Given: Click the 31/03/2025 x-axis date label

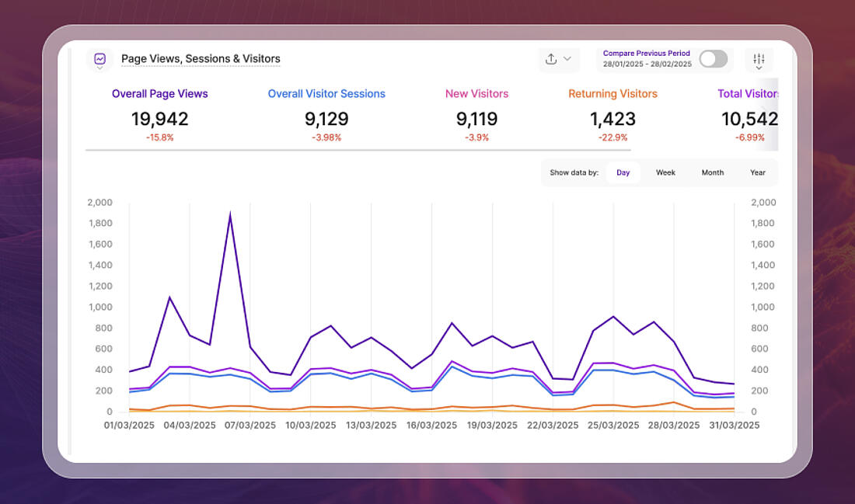Looking at the screenshot, I should click(735, 426).
